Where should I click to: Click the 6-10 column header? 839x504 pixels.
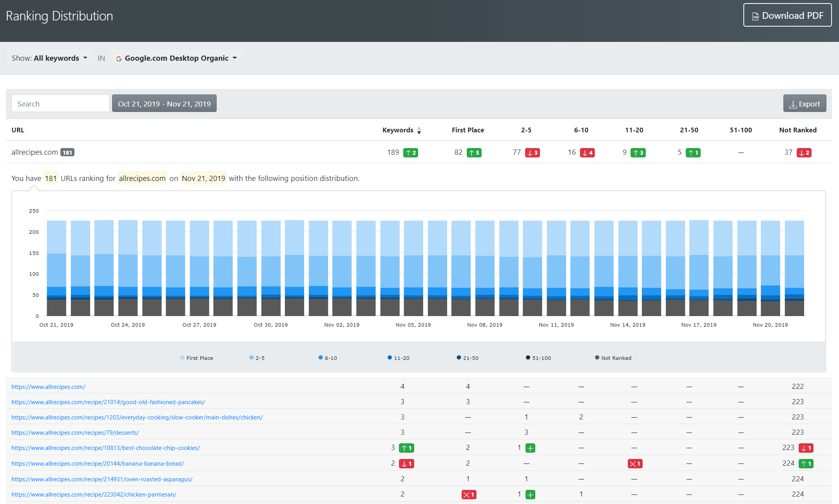(581, 130)
